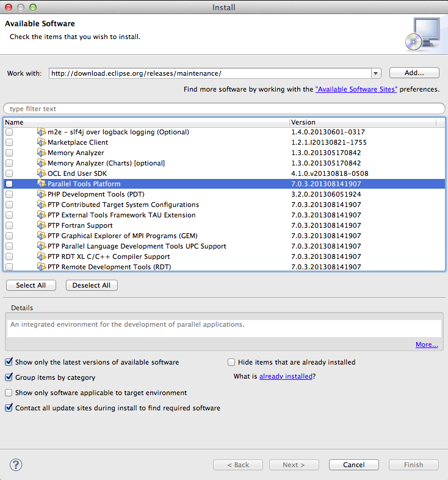Click Deselect All button
Screen dimensions: 448x480
(x=92, y=285)
